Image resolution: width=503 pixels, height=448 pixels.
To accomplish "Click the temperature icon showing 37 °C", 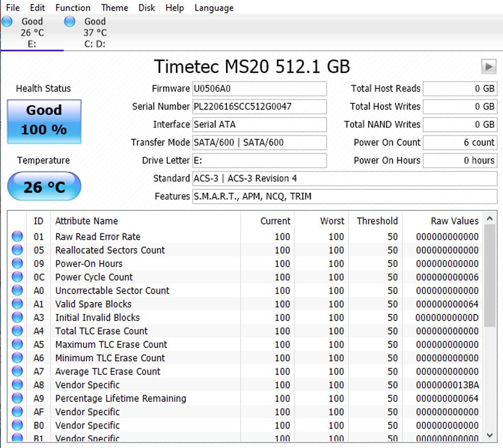I will click(x=69, y=21).
